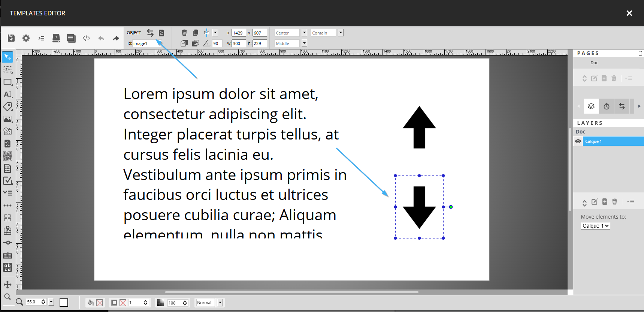Toggle the no-stroke crossed box
Screen dimensions: 644x312
[123, 303]
